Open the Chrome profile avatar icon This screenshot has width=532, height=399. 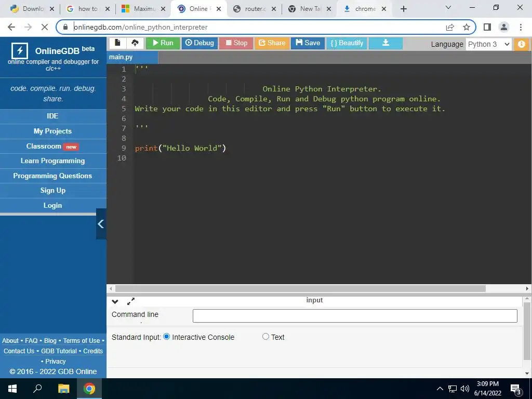click(x=504, y=27)
